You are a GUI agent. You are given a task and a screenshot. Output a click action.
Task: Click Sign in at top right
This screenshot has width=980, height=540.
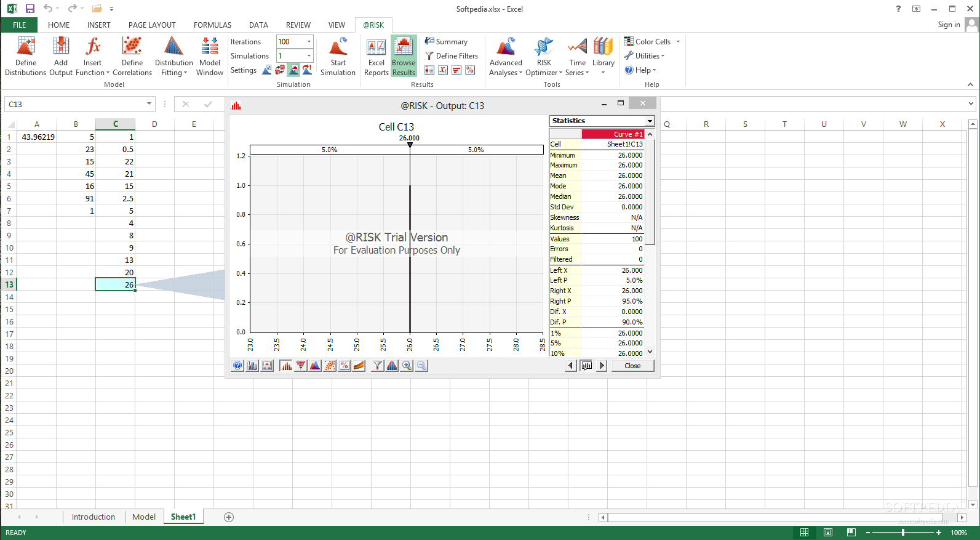pyautogui.click(x=949, y=25)
